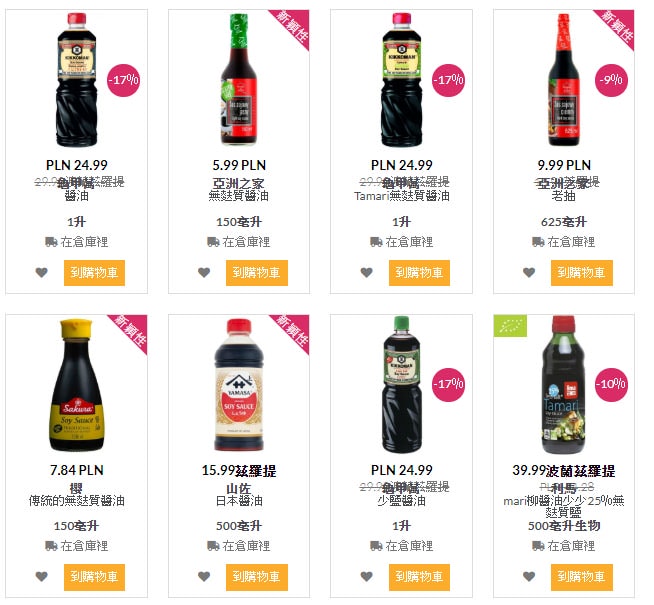This screenshot has height=605, width=654.
Task: Add Sakura 7.84 PLN sauce to cart
Action: tap(94, 577)
